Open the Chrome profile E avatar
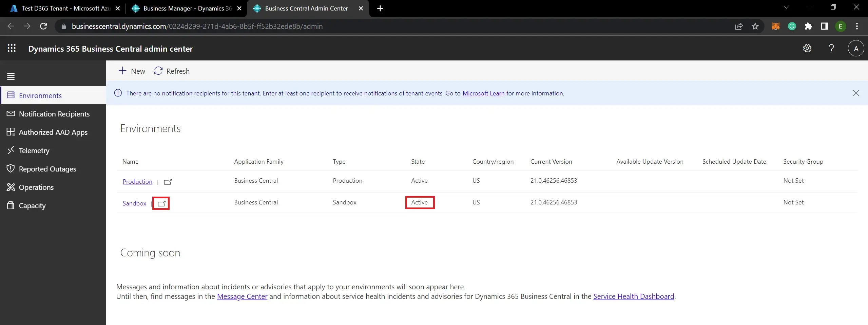868x325 pixels. (x=841, y=26)
